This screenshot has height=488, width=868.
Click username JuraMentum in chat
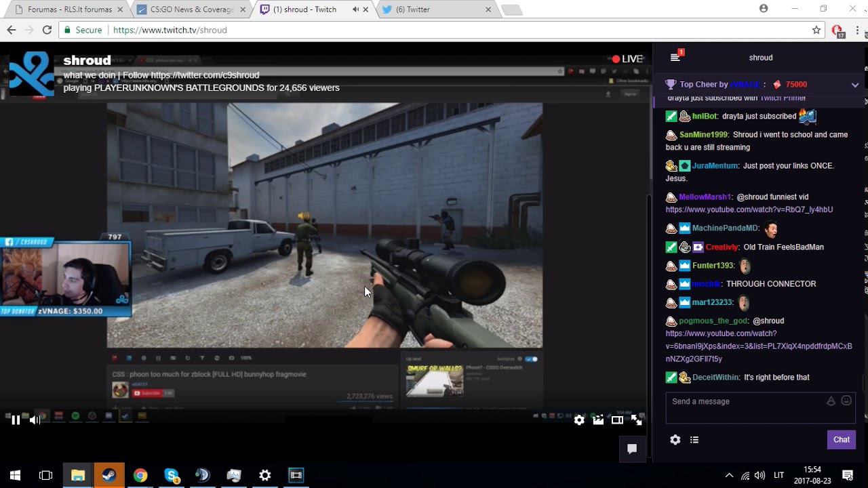click(715, 166)
